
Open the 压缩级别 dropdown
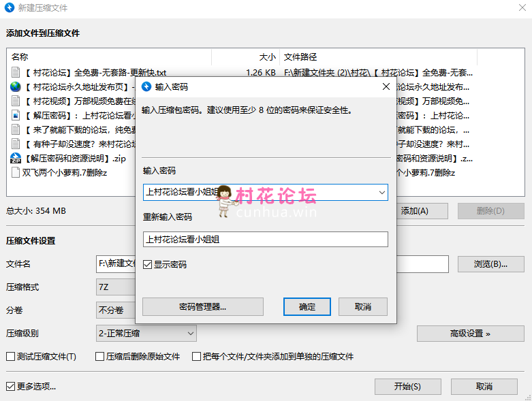[x=189, y=333]
